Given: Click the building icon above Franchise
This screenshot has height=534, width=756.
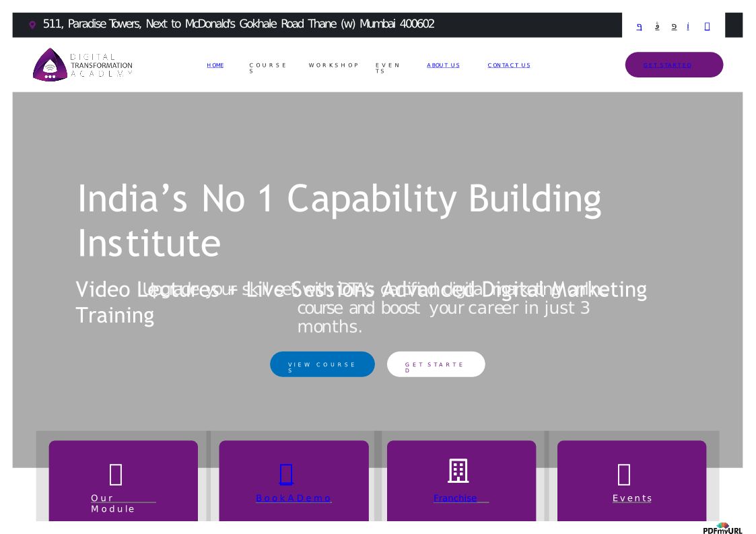Looking at the screenshot, I should (458, 471).
